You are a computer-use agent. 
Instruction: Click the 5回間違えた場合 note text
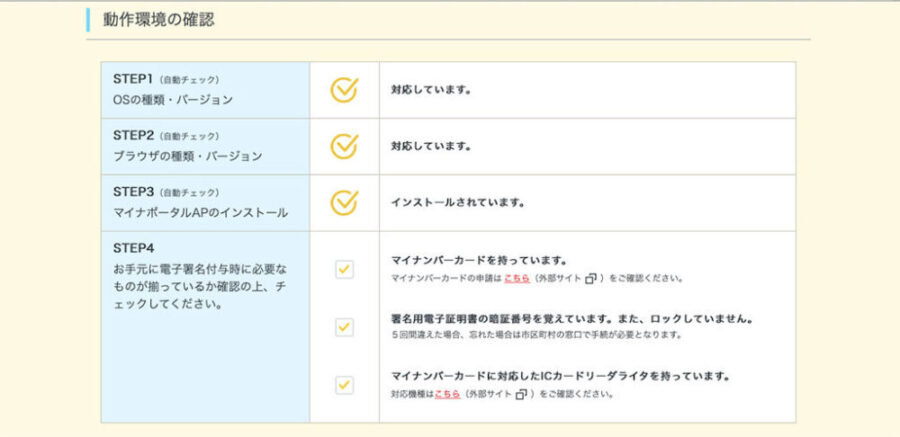point(536,334)
